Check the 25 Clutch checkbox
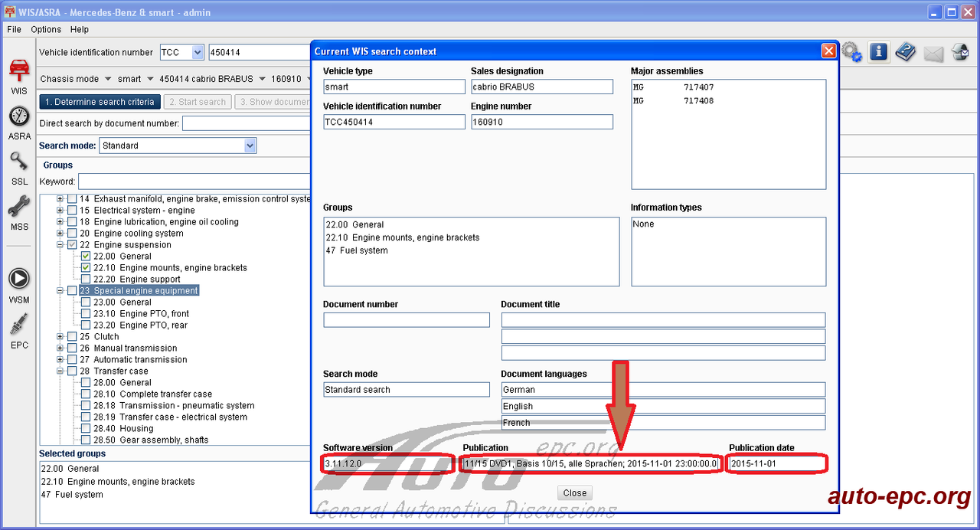The height and width of the screenshot is (530, 980). (72, 337)
